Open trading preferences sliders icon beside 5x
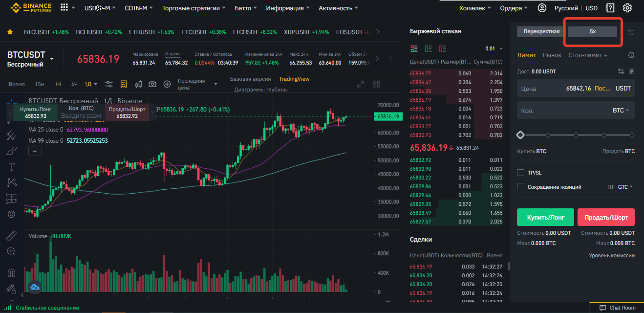Screen dimensions: 644x313 tap(631, 32)
